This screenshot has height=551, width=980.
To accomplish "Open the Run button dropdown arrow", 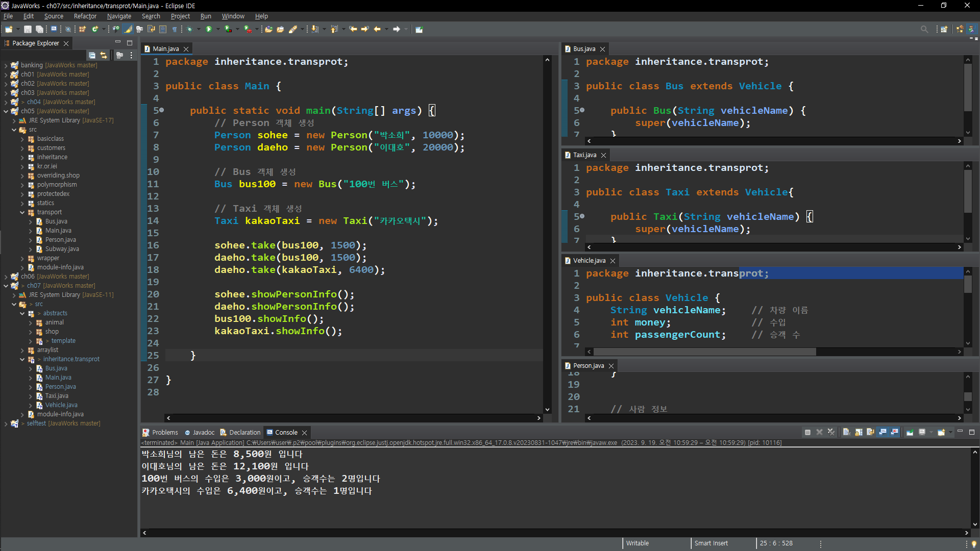I will pyautogui.click(x=218, y=29).
